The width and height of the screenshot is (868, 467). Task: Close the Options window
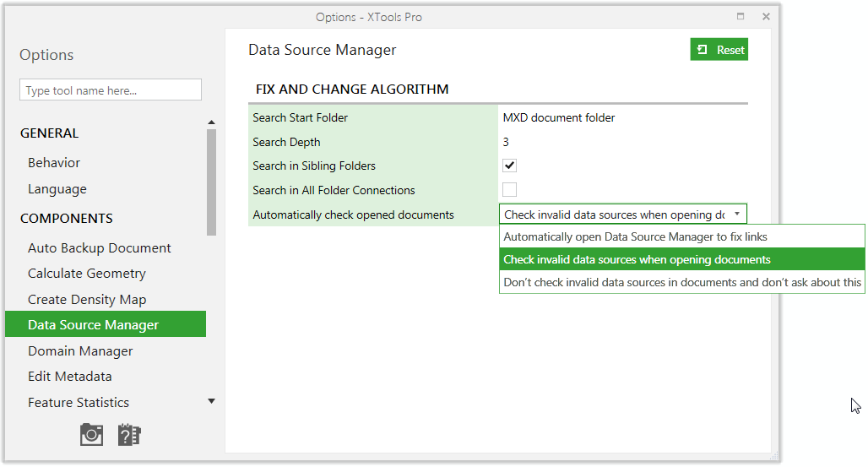(766, 17)
